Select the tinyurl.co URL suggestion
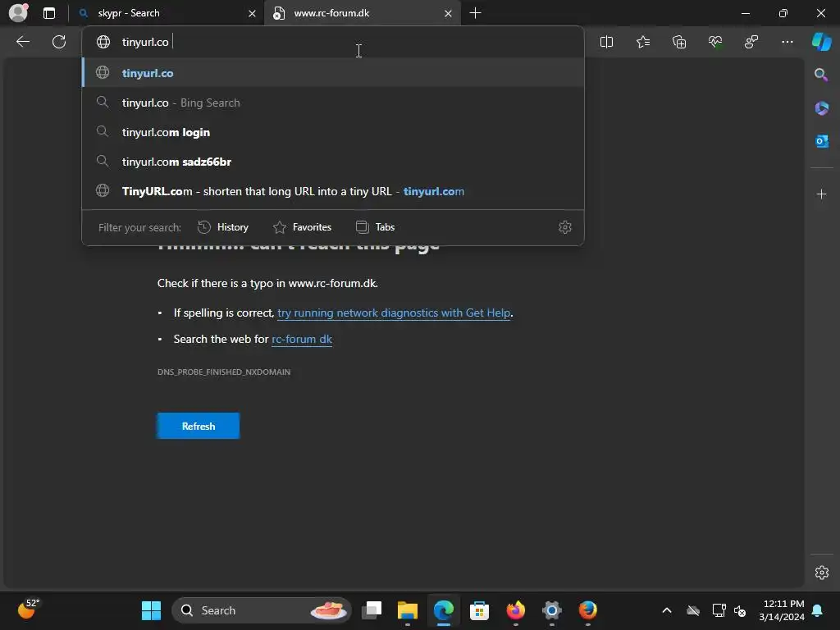Viewport: 840px width, 630px height. coord(333,73)
